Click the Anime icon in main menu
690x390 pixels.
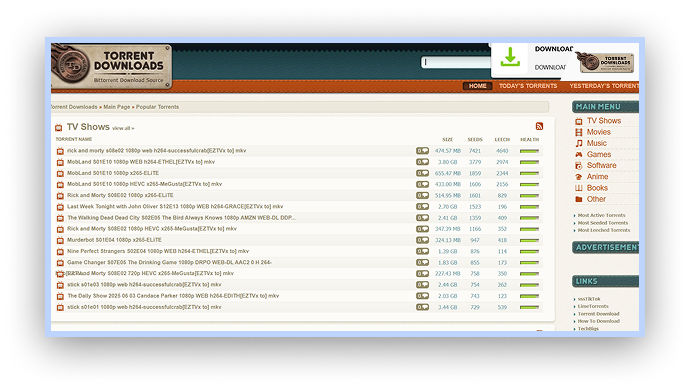[579, 177]
